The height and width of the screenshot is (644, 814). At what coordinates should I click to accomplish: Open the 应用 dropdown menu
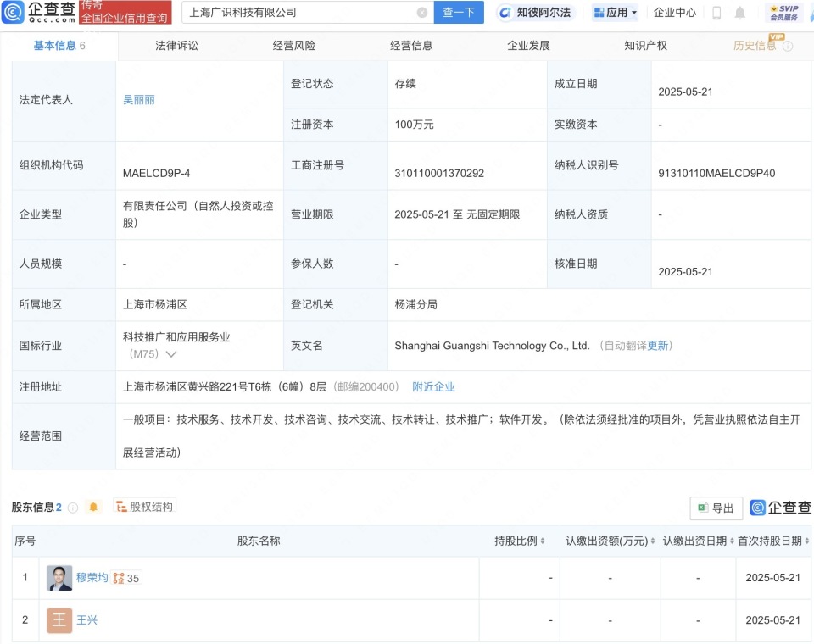(x=616, y=13)
